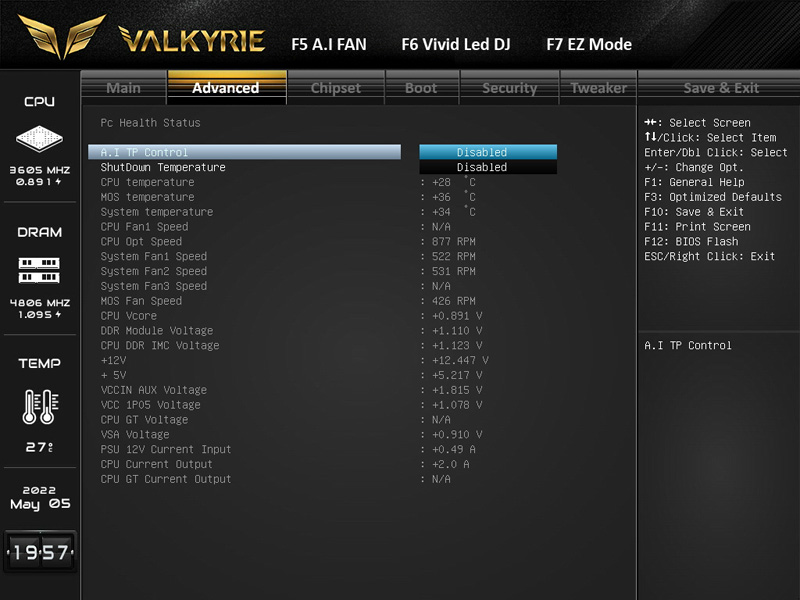Open the Boot tab
Screen dimensions: 800x600
pos(421,88)
